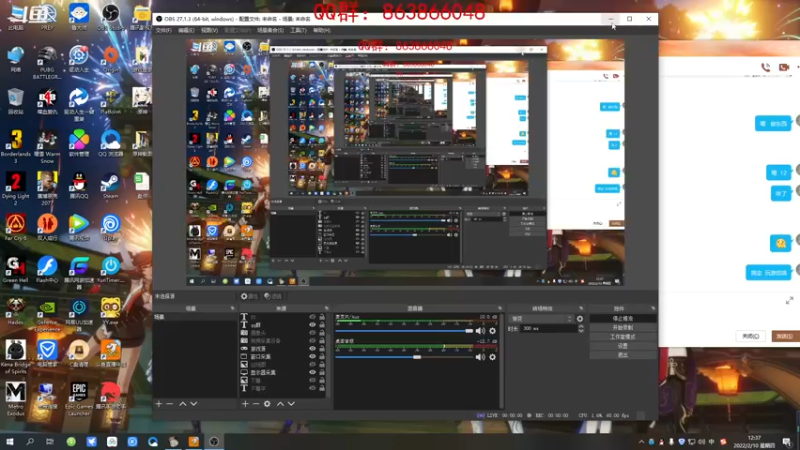Toggle visibility eye of 显示器采集 source

click(x=312, y=372)
